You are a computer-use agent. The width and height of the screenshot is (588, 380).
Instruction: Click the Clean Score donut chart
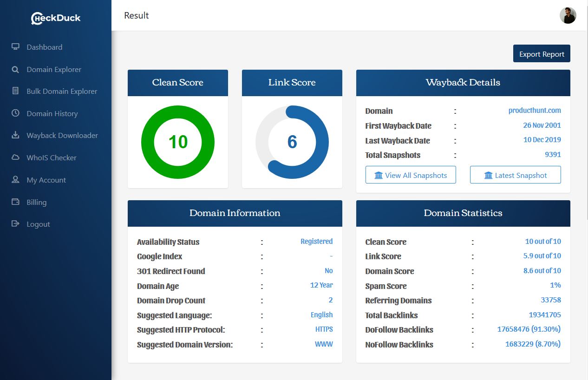(177, 142)
